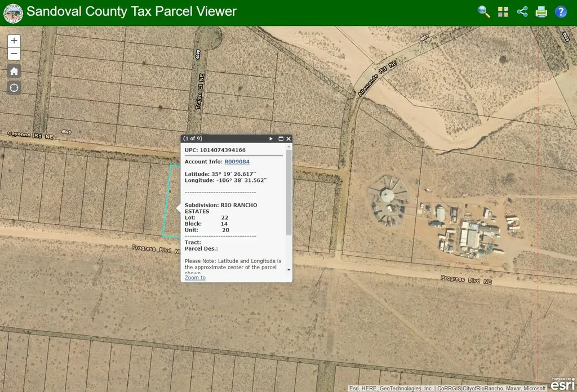This screenshot has height=392, width=577.
Task: Click the share map icon
Action: 522,12
